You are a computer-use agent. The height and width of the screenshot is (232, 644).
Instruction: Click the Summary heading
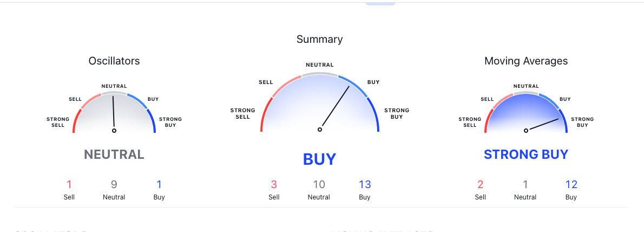(x=319, y=39)
